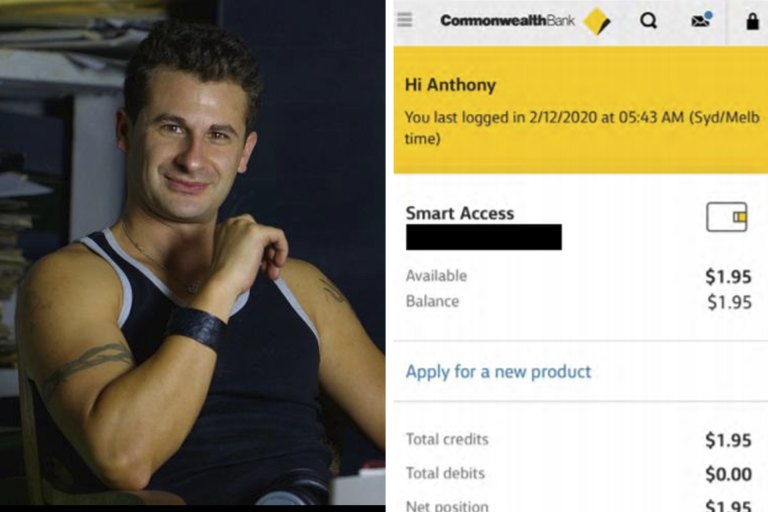This screenshot has width=768, height=512.
Task: Click the Net position row
Action: tap(578, 505)
